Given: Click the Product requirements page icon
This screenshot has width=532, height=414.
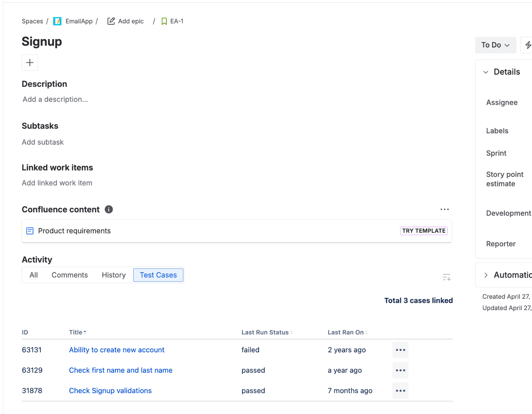Looking at the screenshot, I should 30,231.
